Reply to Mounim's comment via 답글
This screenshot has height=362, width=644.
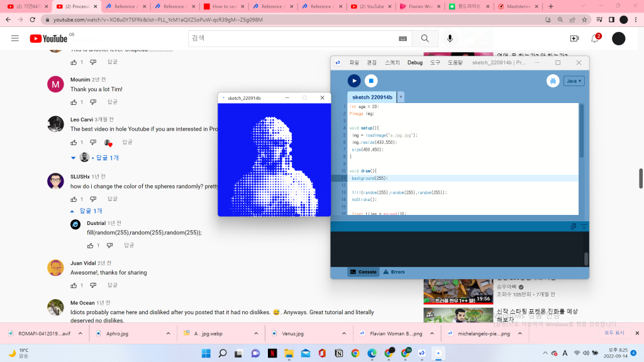pyautogui.click(x=112, y=102)
